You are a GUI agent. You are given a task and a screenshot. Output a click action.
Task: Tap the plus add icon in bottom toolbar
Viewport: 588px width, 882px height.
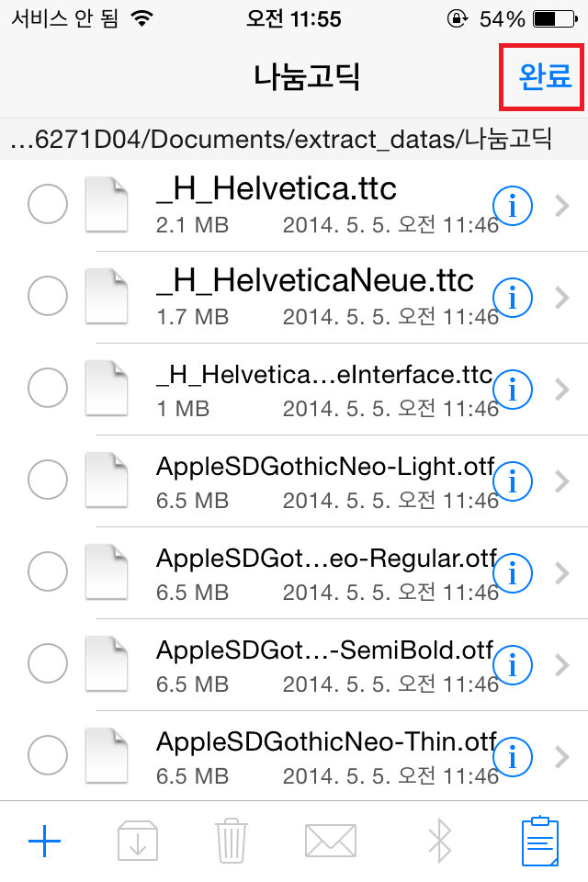click(x=44, y=841)
